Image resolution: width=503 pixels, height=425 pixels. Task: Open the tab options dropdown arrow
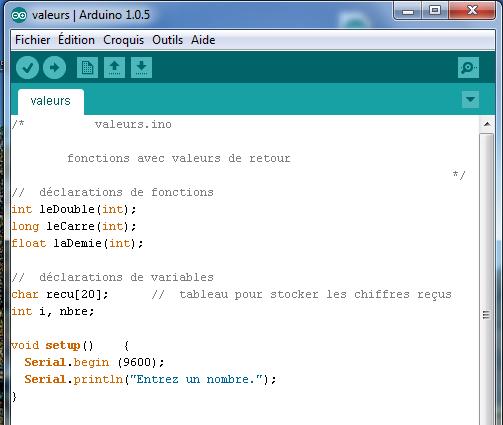click(471, 99)
